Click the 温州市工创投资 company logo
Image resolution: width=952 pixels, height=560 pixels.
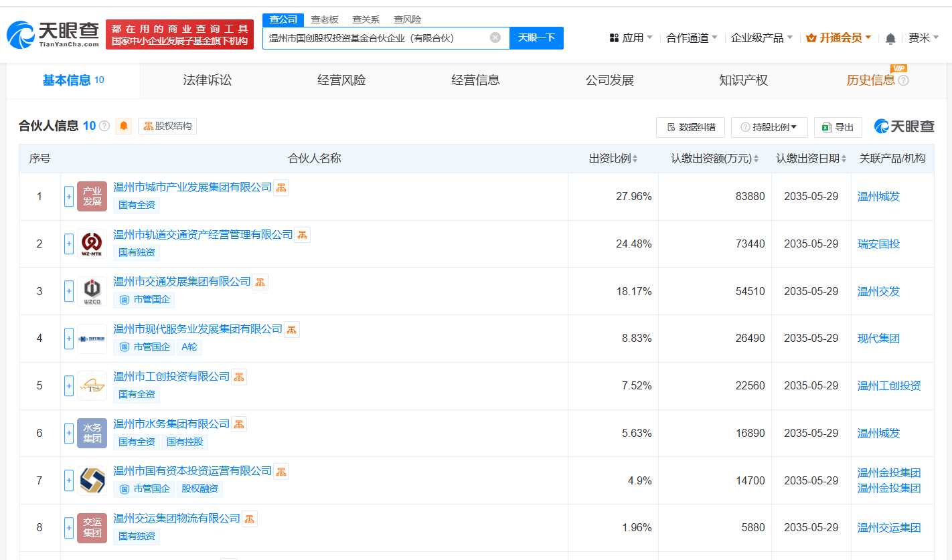(x=92, y=386)
